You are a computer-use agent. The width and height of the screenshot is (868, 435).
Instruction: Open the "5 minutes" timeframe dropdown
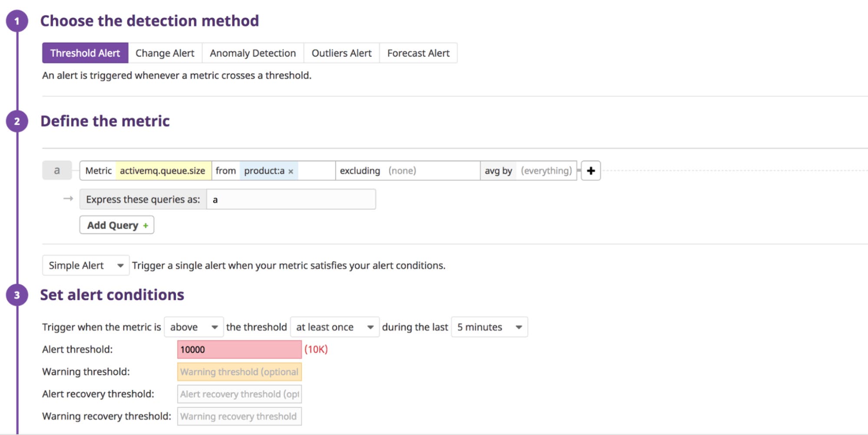[x=488, y=327]
